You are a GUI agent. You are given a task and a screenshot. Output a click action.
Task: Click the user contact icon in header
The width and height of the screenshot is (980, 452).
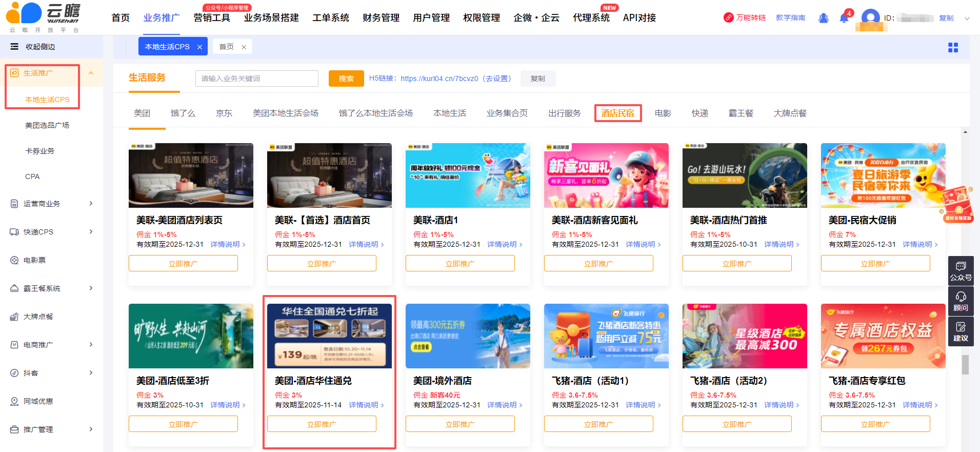(x=824, y=18)
